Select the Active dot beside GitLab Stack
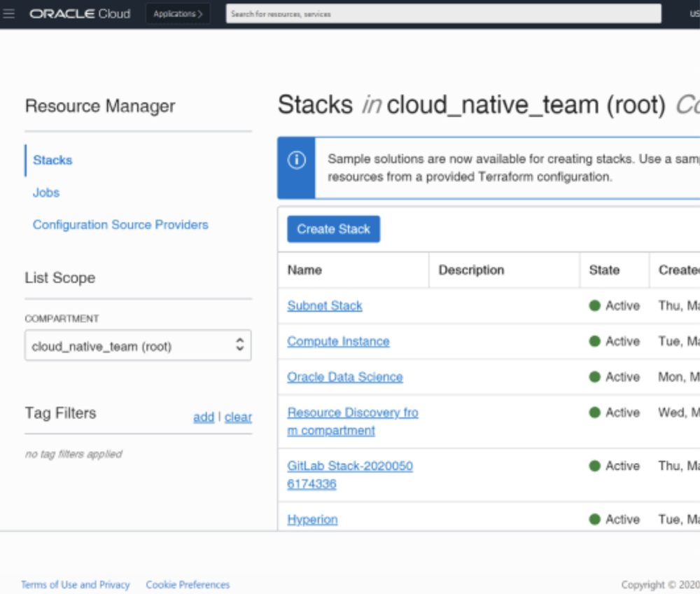Image resolution: width=700 pixels, height=594 pixels. [x=593, y=466]
